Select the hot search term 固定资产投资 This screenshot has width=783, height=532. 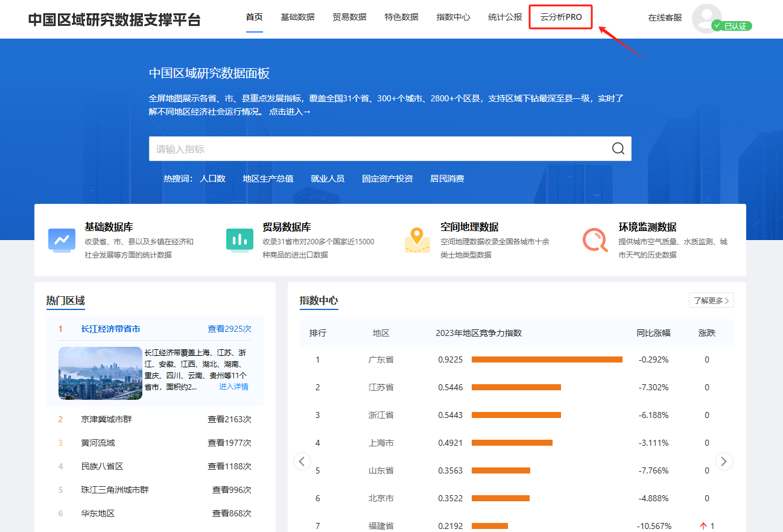(387, 179)
